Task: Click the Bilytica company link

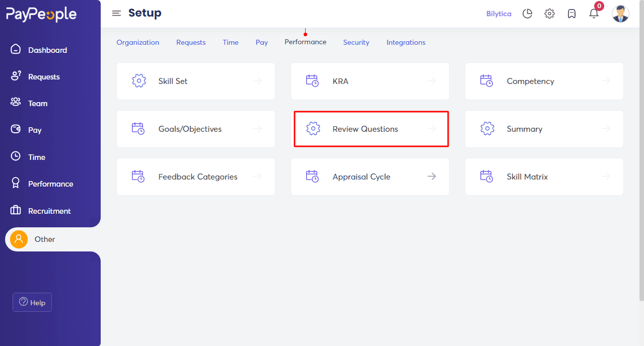Action: click(499, 14)
